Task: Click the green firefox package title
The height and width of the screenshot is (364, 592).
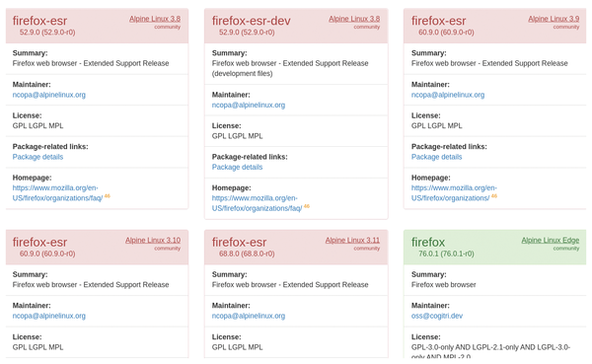Action: (x=428, y=242)
